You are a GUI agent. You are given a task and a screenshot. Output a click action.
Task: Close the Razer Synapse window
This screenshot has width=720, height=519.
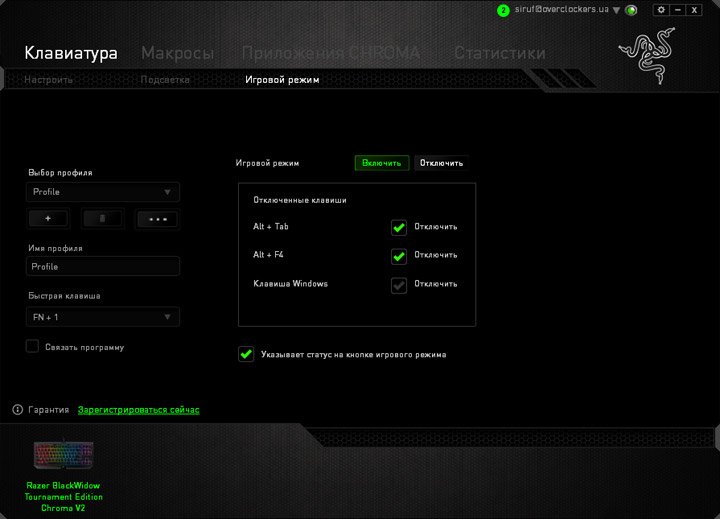[694, 10]
